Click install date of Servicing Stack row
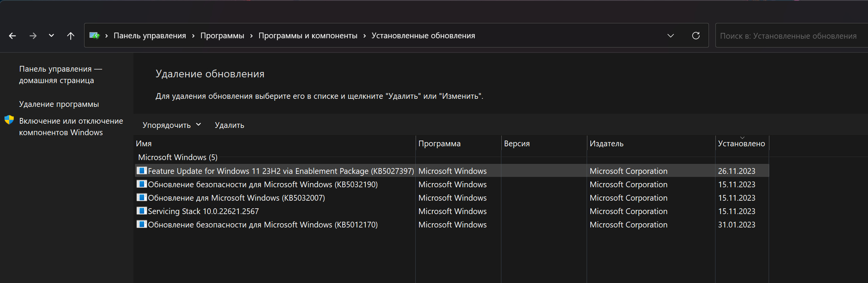Image resolution: width=868 pixels, height=283 pixels. (x=737, y=211)
